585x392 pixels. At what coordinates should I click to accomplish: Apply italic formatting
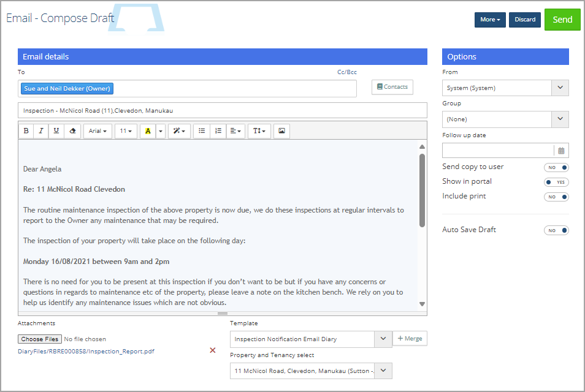coord(41,131)
